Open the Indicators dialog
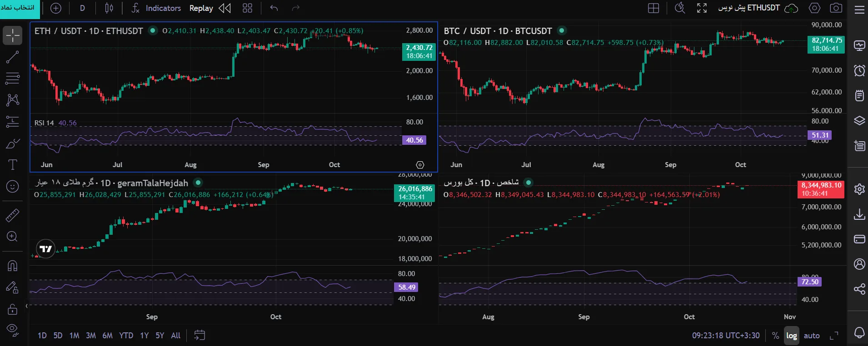Screen dimensions: 868x346 coord(156,8)
